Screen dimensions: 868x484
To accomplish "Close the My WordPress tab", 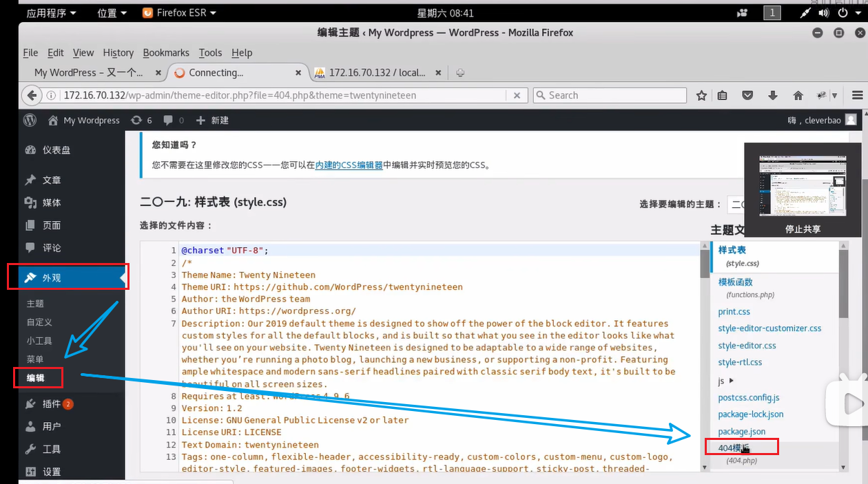I will click(157, 72).
